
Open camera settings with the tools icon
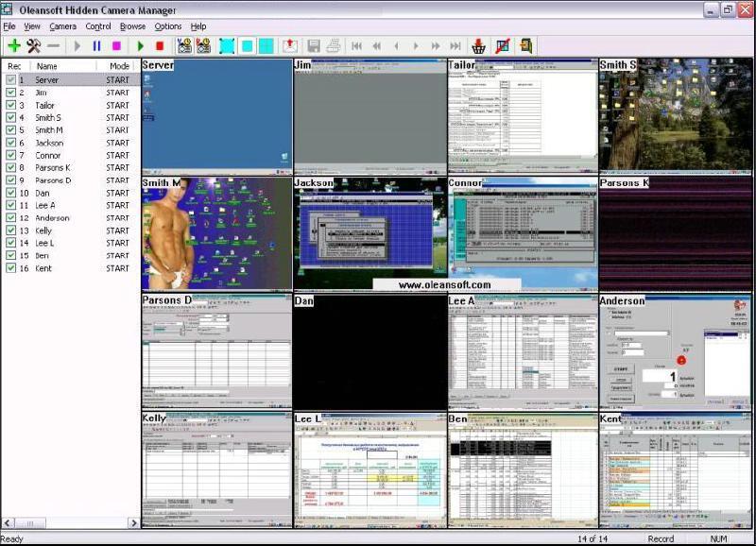point(33,45)
